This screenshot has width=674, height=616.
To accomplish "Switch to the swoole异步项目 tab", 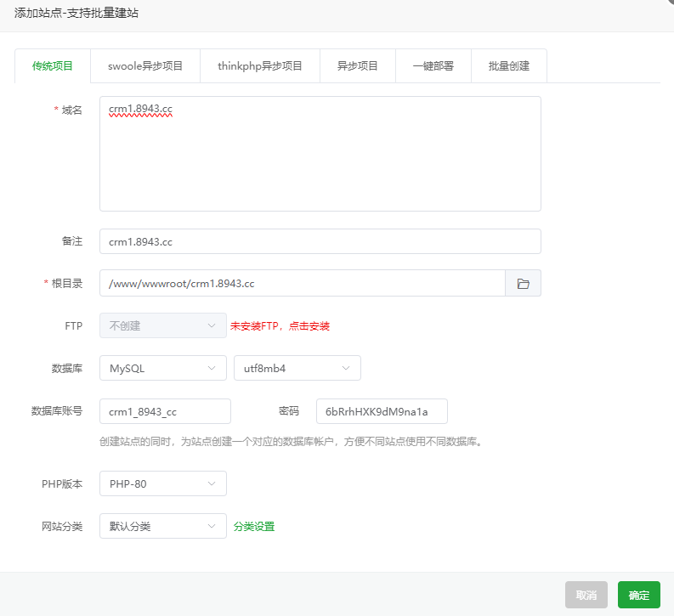I will (145, 66).
